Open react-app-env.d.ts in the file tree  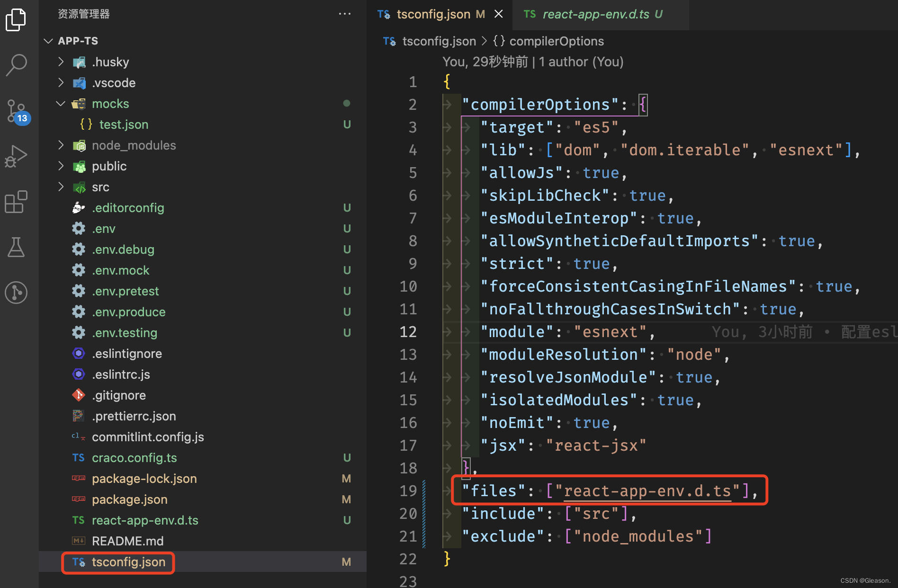[x=203, y=520]
